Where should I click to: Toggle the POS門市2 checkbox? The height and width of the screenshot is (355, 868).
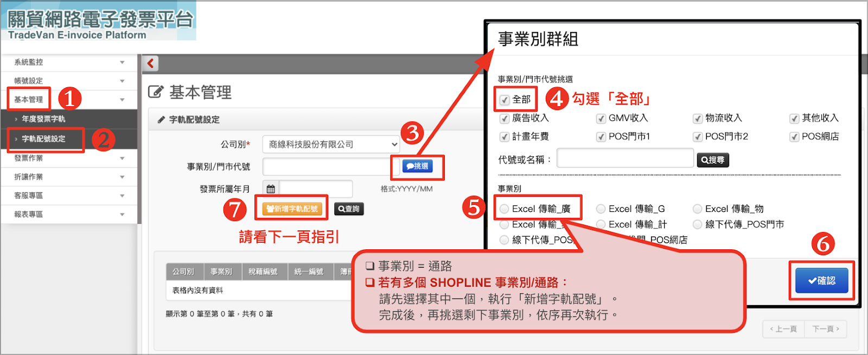tap(698, 137)
